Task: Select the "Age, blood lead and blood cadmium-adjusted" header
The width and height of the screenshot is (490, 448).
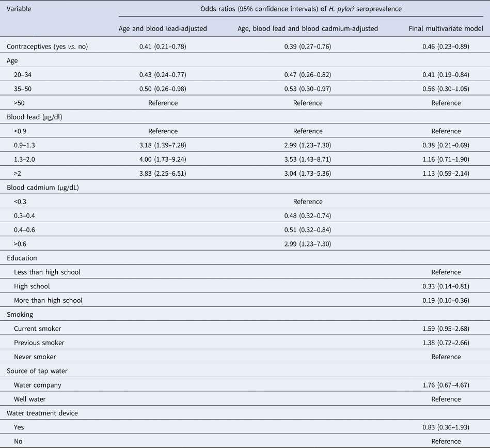Action: pyautogui.click(x=308, y=29)
